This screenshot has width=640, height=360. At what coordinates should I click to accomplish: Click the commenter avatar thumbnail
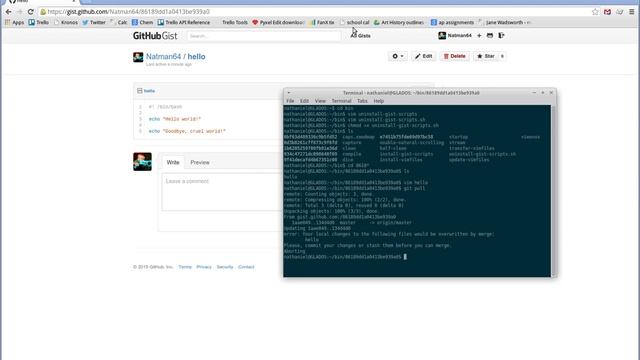(x=142, y=162)
